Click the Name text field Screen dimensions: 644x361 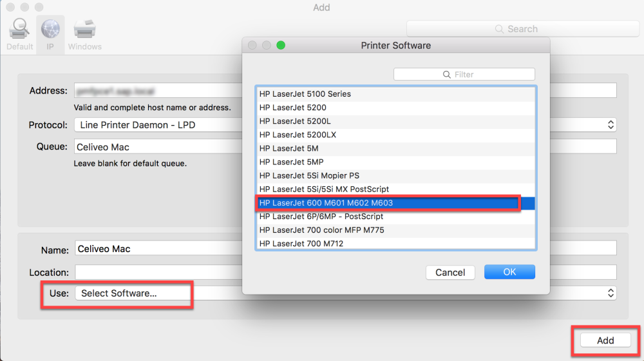[x=155, y=249]
